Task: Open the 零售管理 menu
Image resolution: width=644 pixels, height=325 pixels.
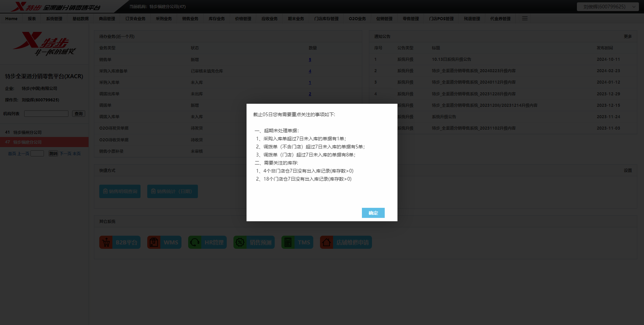Action: pyautogui.click(x=411, y=19)
